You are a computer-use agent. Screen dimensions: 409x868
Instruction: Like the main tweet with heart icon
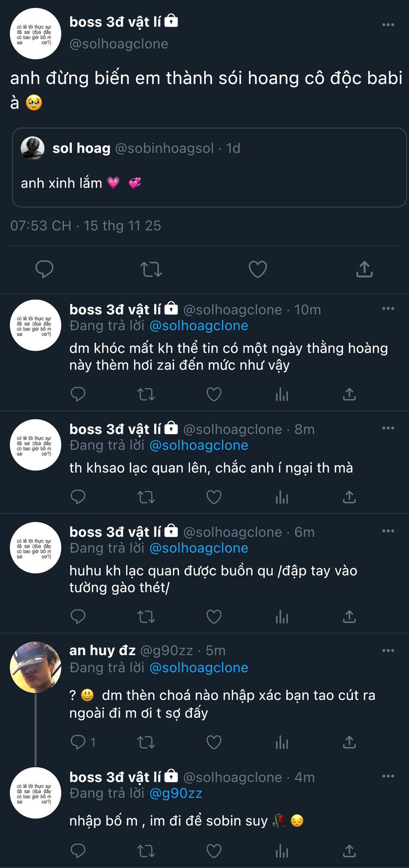tap(258, 269)
